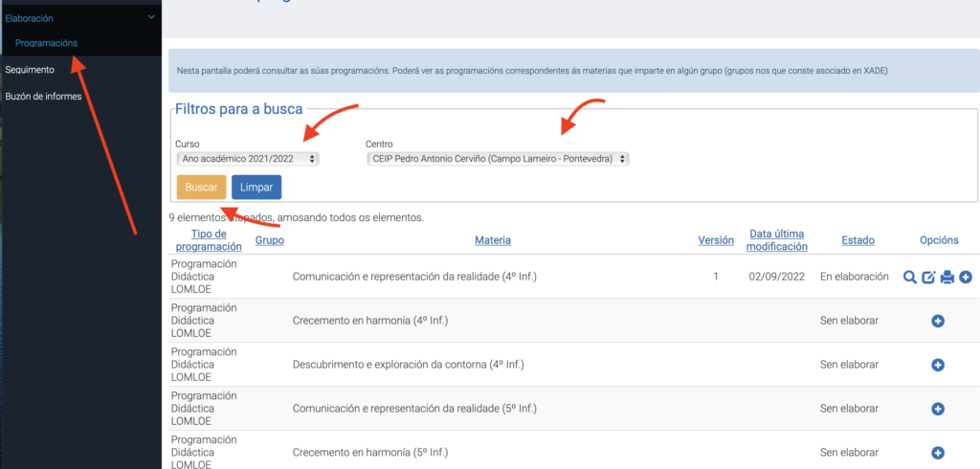
Task: Click plus icon for Comunicación e representación (5º Inf.)
Action: pos(938,409)
